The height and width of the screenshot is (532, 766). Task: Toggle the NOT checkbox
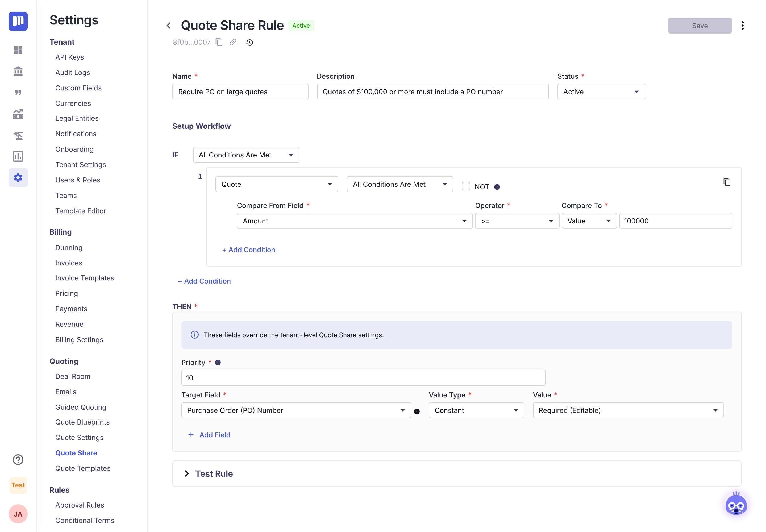point(466,186)
